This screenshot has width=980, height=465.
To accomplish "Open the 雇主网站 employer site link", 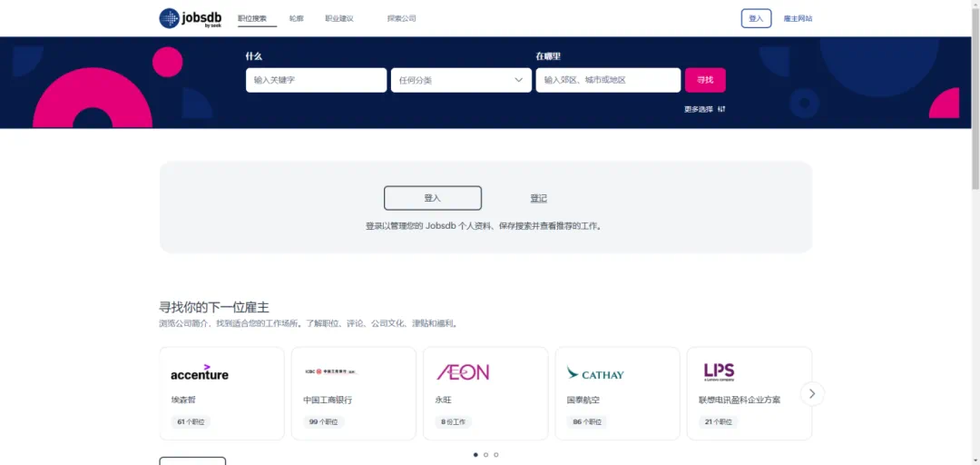I will (x=798, y=18).
